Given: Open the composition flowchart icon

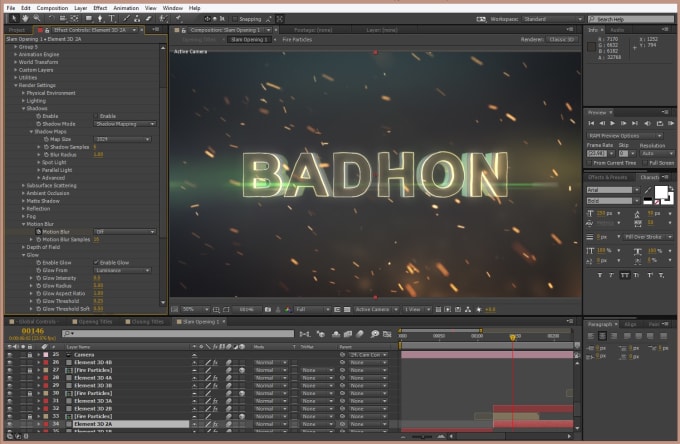Looking at the screenshot, I should tap(468, 309).
